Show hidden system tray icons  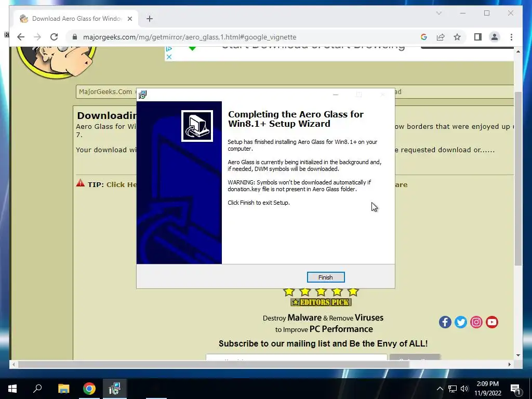440,389
